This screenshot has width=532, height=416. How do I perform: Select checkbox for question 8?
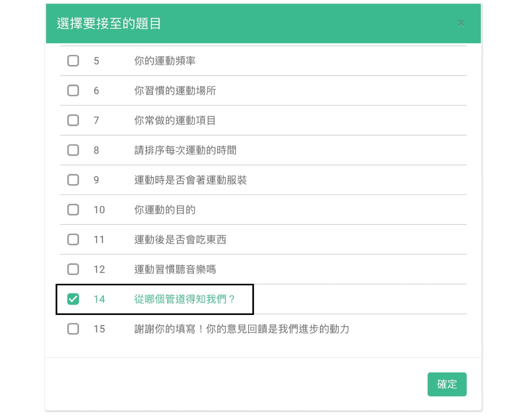point(73,150)
